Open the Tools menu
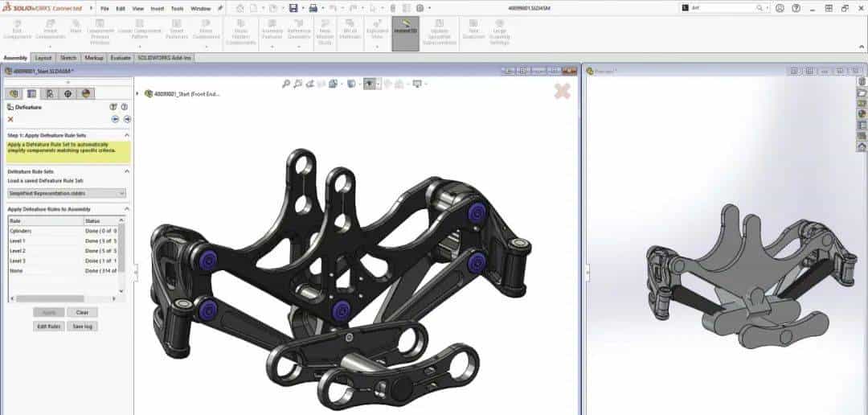This screenshot has width=868, height=415. (177, 8)
